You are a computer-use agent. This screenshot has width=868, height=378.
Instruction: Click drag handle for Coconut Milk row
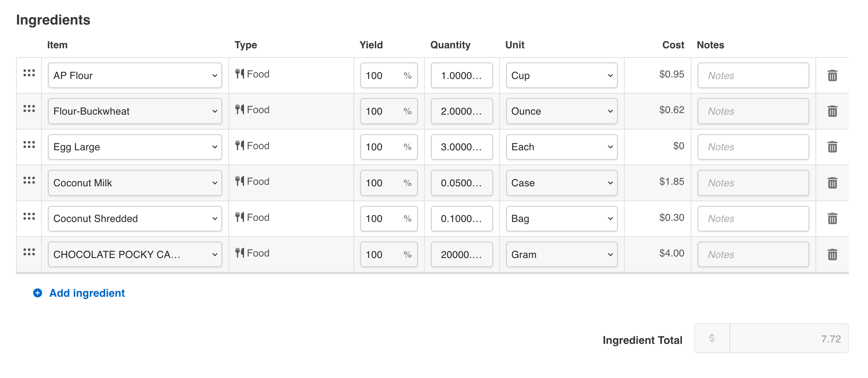(29, 180)
